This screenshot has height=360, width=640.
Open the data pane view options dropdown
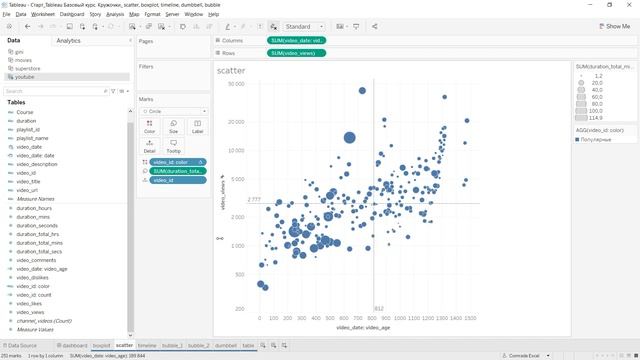click(x=124, y=91)
